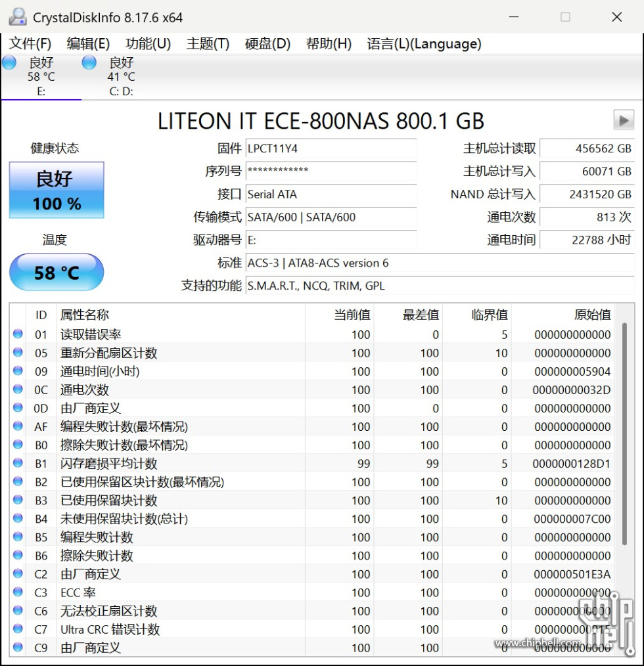The height and width of the screenshot is (666, 644).
Task: Open the 主题(T) menu
Action: point(208,44)
